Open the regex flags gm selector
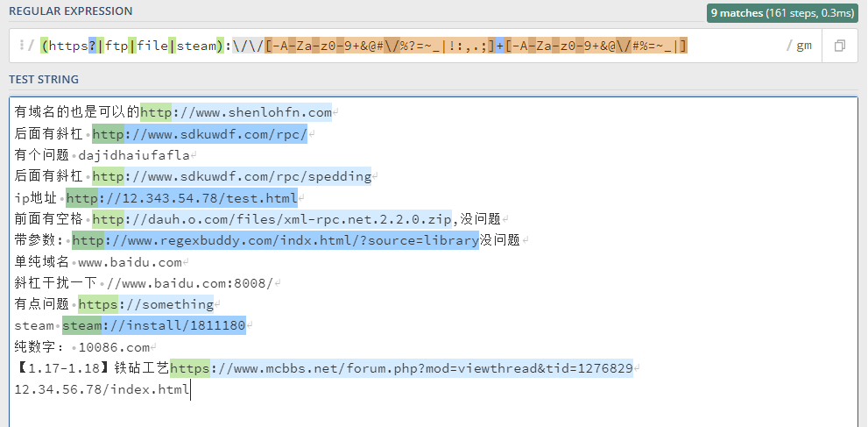Image resolution: width=868 pixels, height=427 pixels. [803, 46]
